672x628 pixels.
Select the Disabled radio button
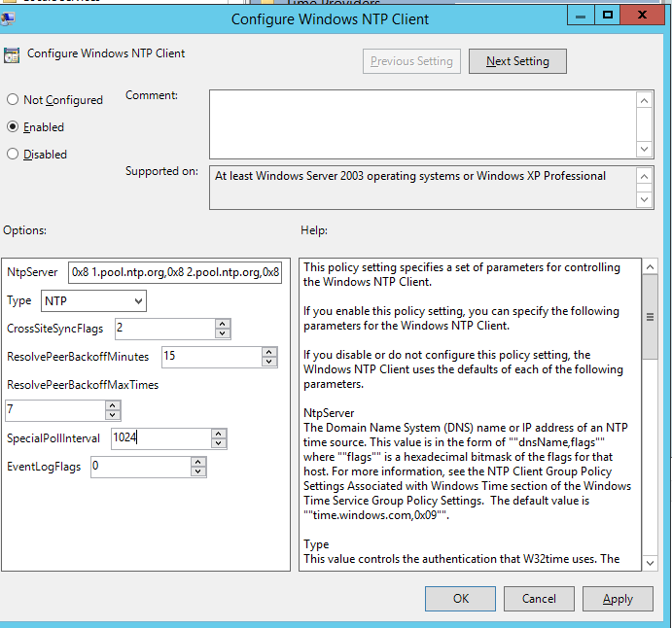click(x=13, y=154)
